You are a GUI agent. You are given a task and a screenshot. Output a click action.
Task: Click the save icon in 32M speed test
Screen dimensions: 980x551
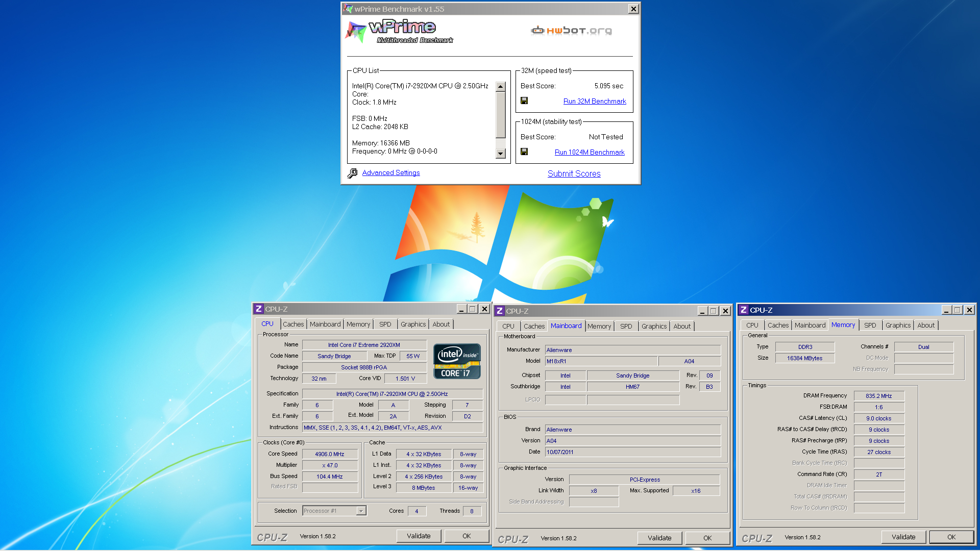(x=524, y=101)
